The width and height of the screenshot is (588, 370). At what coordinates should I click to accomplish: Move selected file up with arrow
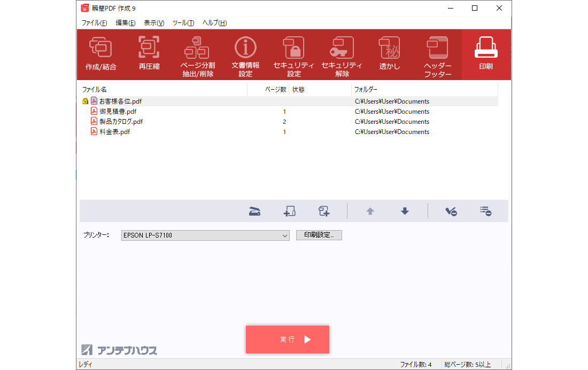[x=370, y=211]
